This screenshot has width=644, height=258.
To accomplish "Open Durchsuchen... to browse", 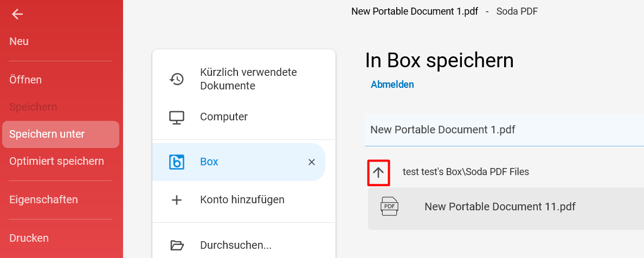I will tap(236, 246).
